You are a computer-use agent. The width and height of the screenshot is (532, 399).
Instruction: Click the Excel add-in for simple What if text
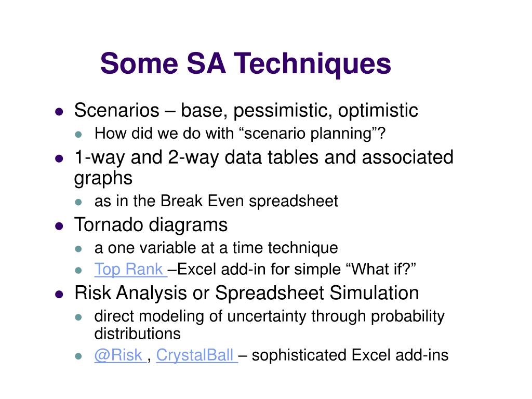pyautogui.click(x=292, y=270)
